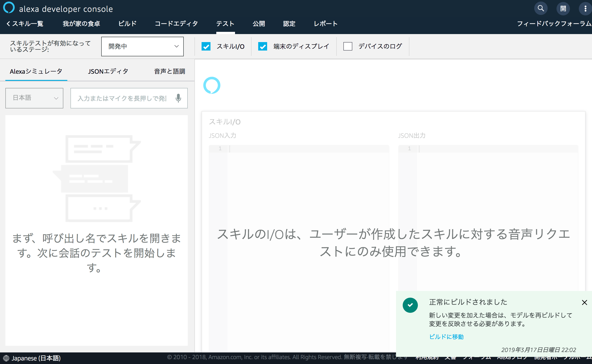Open search with the magnifier icon
The width and height of the screenshot is (592, 364).
click(541, 8)
